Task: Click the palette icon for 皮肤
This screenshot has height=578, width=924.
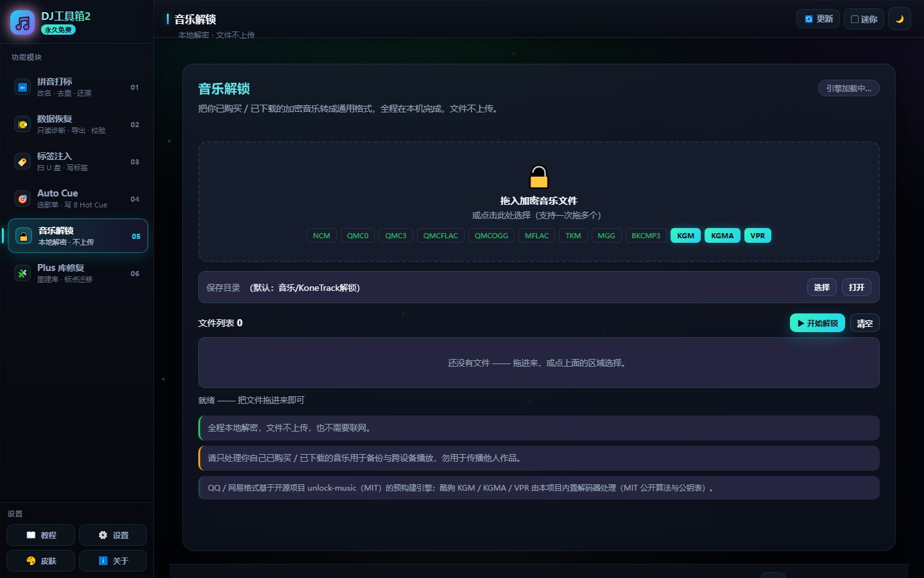Action: click(x=31, y=561)
